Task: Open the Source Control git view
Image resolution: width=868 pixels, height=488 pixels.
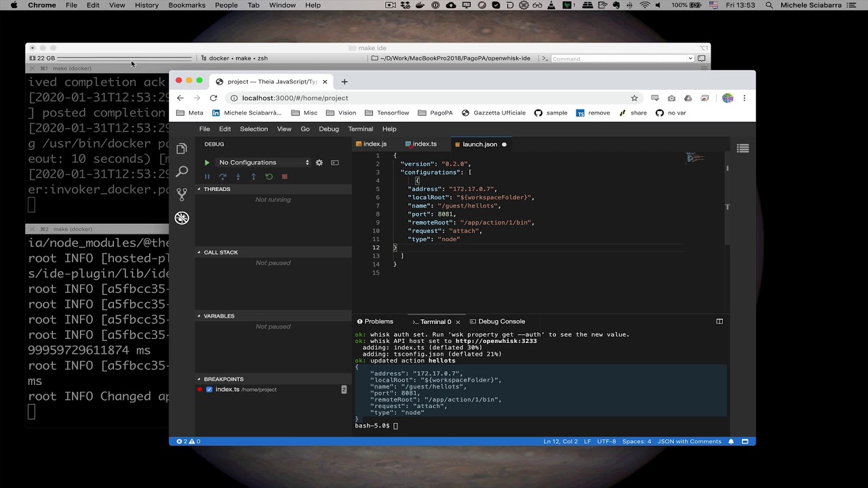Action: pyautogui.click(x=182, y=195)
